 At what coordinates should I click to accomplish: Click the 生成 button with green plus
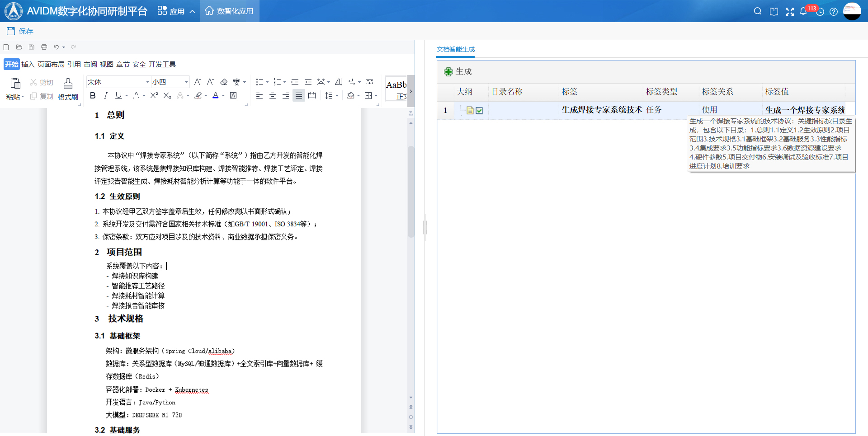pos(458,71)
